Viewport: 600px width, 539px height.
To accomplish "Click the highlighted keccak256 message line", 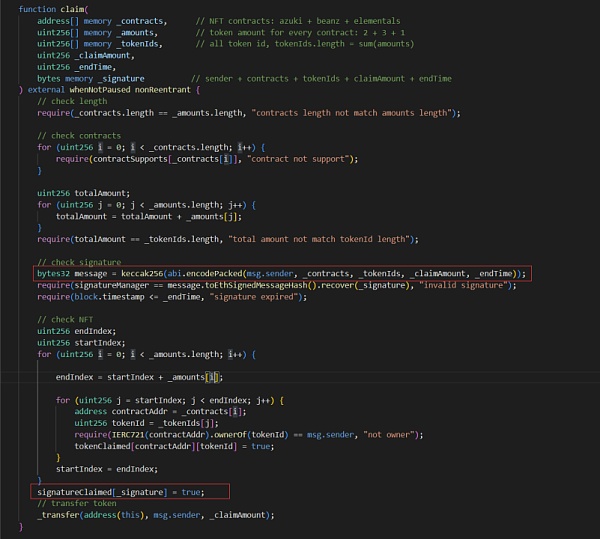I will coord(280,273).
